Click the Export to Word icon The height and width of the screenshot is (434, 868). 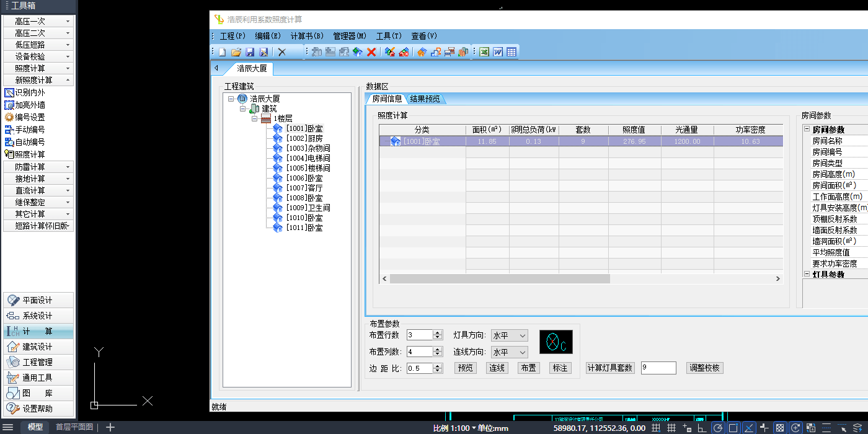[498, 53]
